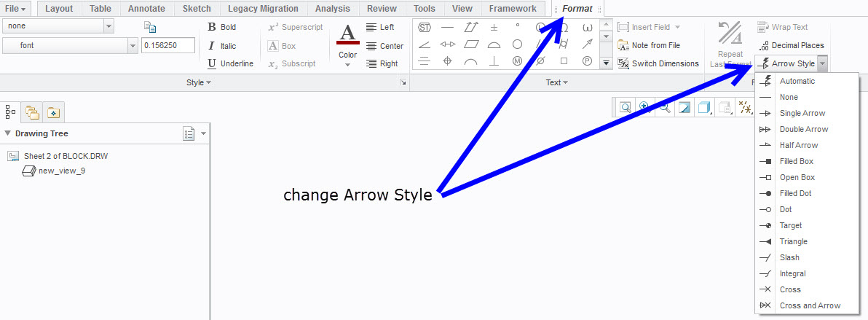
Task: Click the Repaint screen icon
Action: (x=684, y=108)
